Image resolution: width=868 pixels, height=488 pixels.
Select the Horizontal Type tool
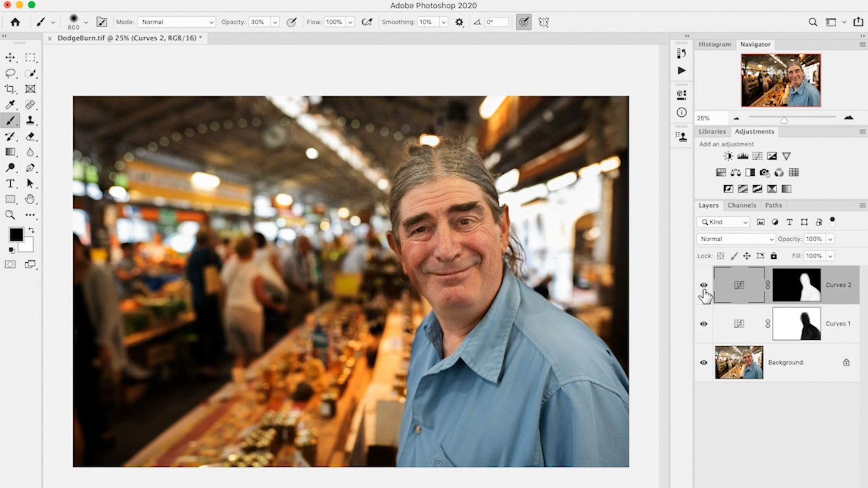(10, 183)
